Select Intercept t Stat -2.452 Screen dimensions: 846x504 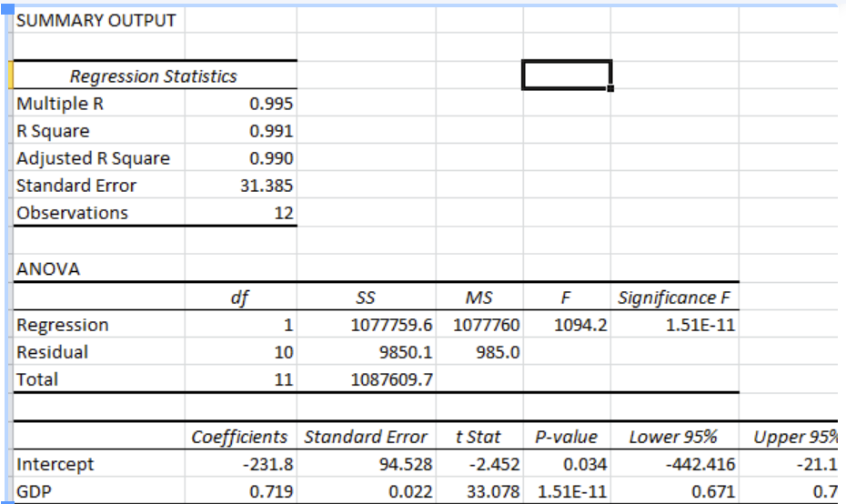[x=479, y=464]
